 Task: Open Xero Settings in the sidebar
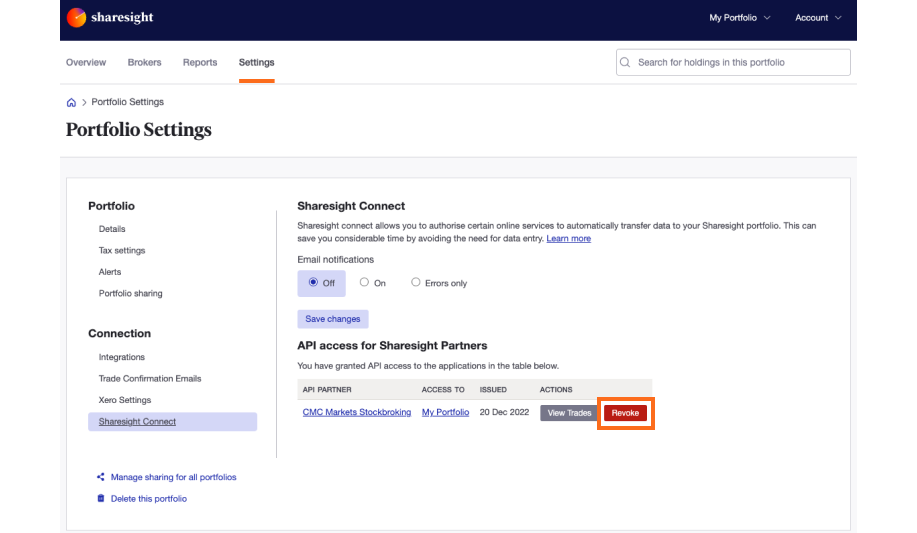(x=125, y=400)
